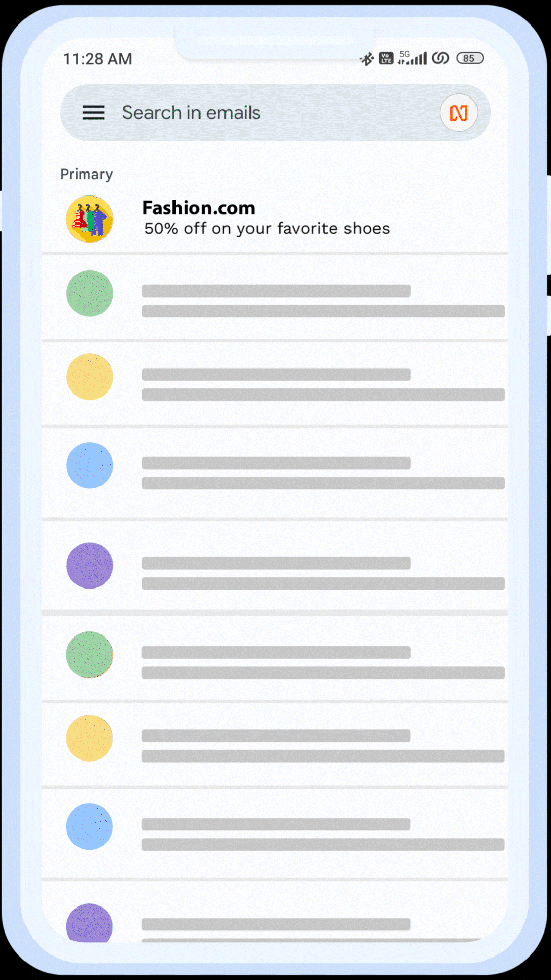Open the hamburger navigation menu

(x=93, y=113)
